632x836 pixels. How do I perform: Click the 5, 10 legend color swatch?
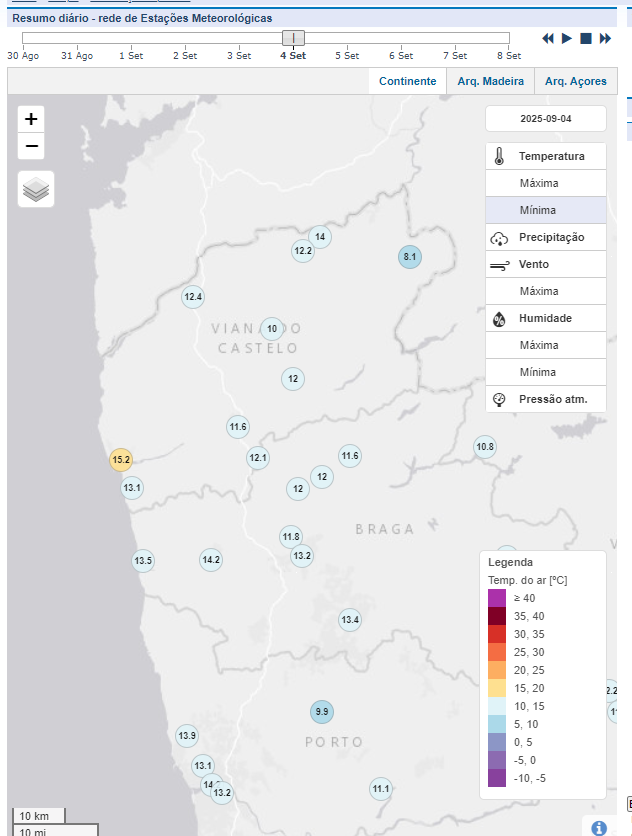click(x=497, y=724)
